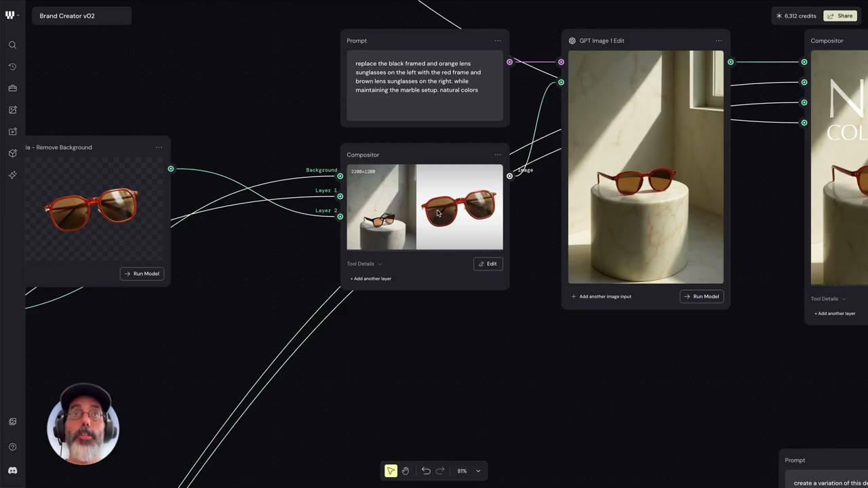Open the workspace logo menu chevron
The height and width of the screenshot is (488, 868).
coord(18,15)
